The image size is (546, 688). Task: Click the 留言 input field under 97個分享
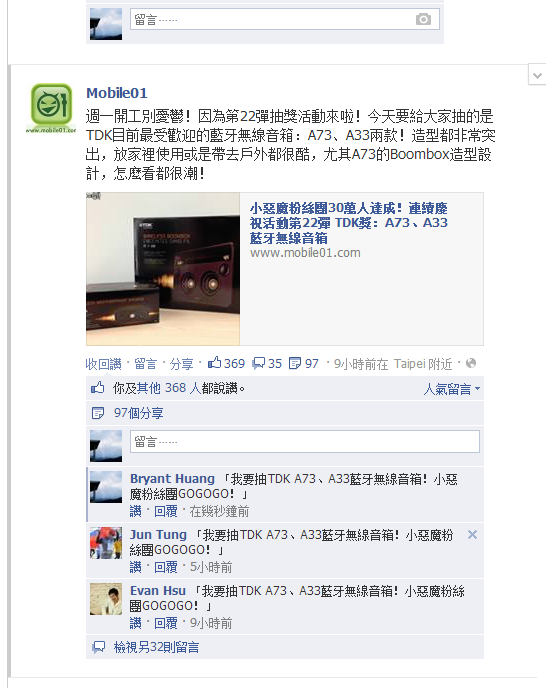305,441
